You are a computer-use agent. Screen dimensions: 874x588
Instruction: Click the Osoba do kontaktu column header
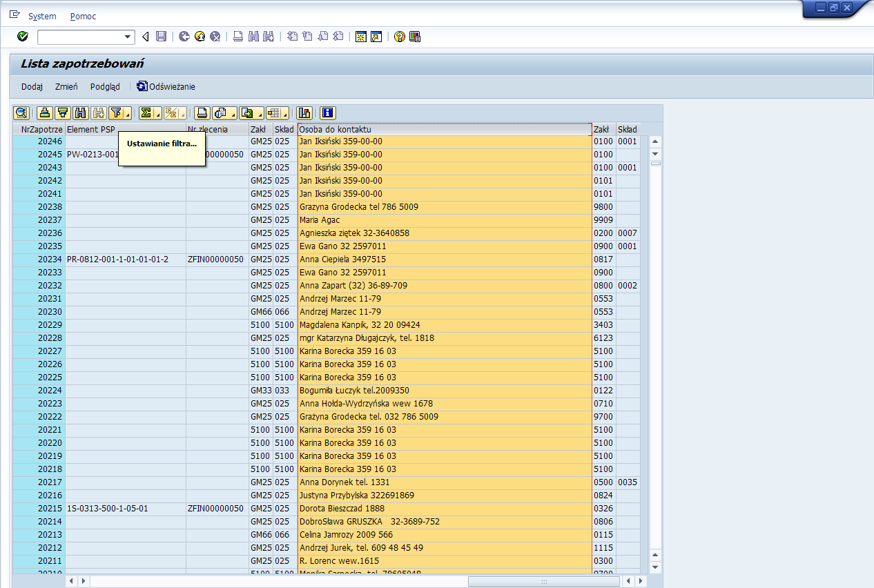(x=445, y=129)
